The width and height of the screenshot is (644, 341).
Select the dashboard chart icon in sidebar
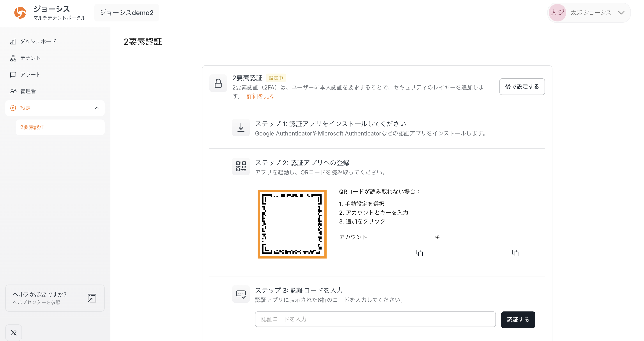pos(13,41)
